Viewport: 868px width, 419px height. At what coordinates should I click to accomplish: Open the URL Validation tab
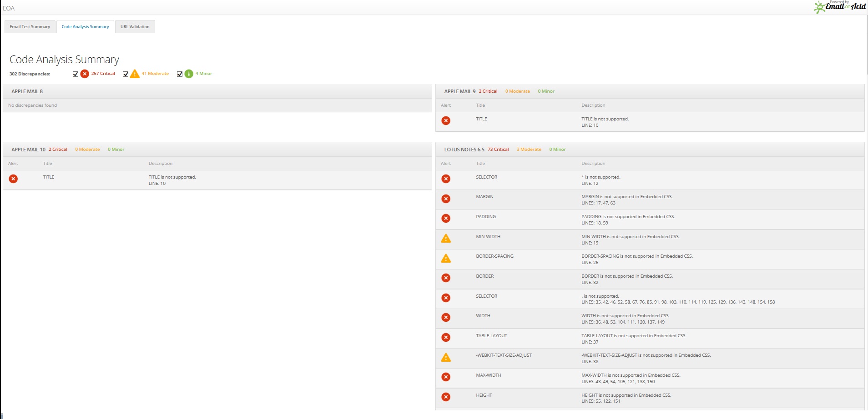click(x=135, y=27)
